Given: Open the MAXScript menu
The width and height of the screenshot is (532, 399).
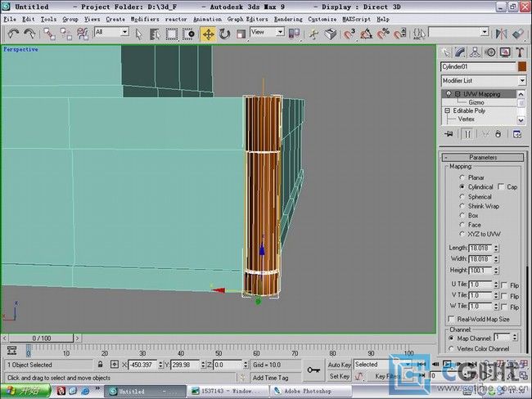Looking at the screenshot, I should (357, 20).
